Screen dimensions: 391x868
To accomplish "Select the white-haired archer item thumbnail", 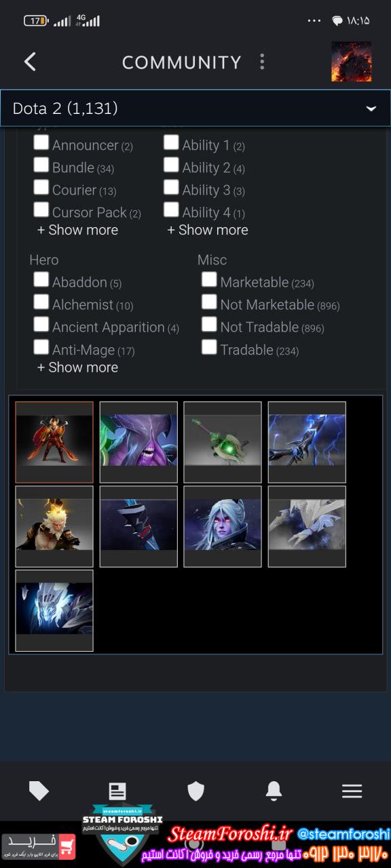I will 223,526.
